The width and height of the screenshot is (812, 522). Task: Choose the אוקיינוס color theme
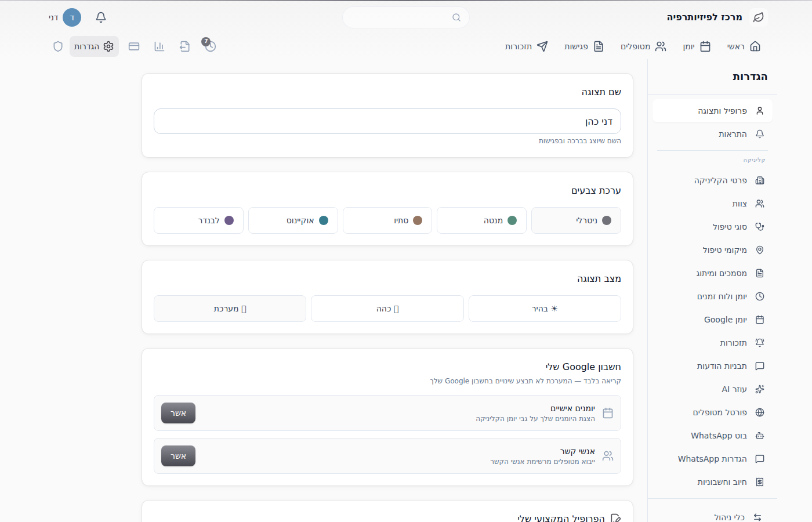click(293, 220)
